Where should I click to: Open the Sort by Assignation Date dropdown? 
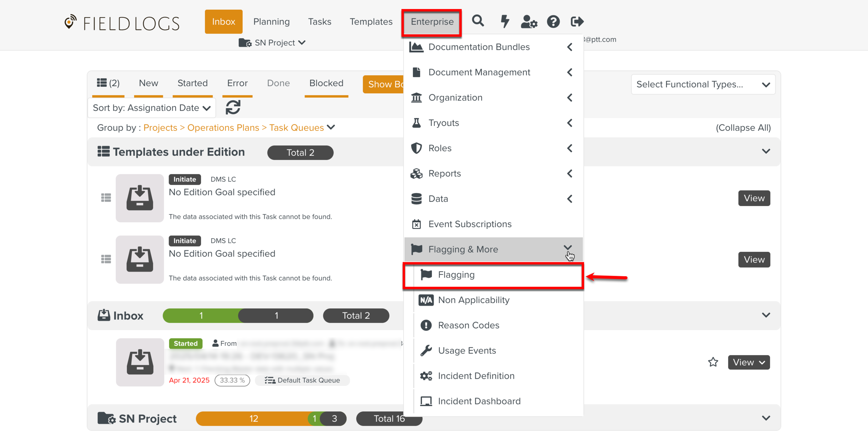coord(151,108)
